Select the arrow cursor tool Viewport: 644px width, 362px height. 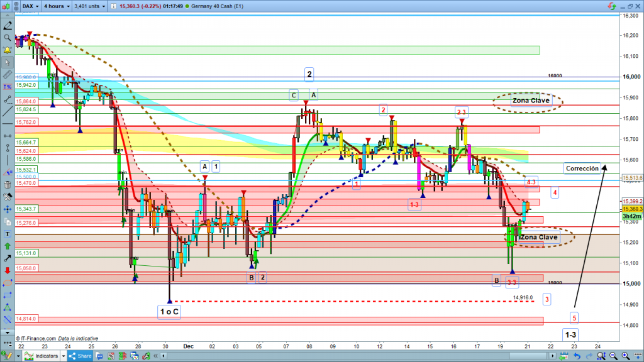coord(7,62)
